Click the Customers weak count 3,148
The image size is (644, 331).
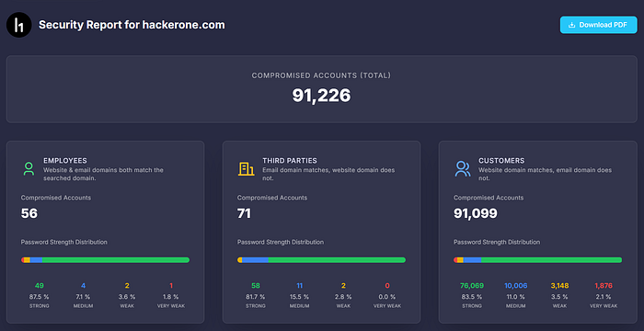(559, 286)
